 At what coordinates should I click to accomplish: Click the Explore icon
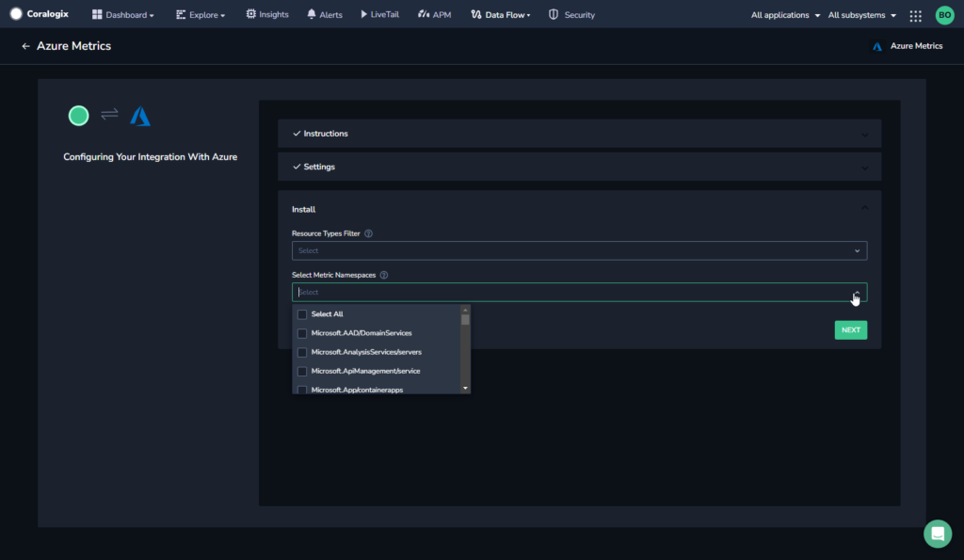tap(180, 14)
